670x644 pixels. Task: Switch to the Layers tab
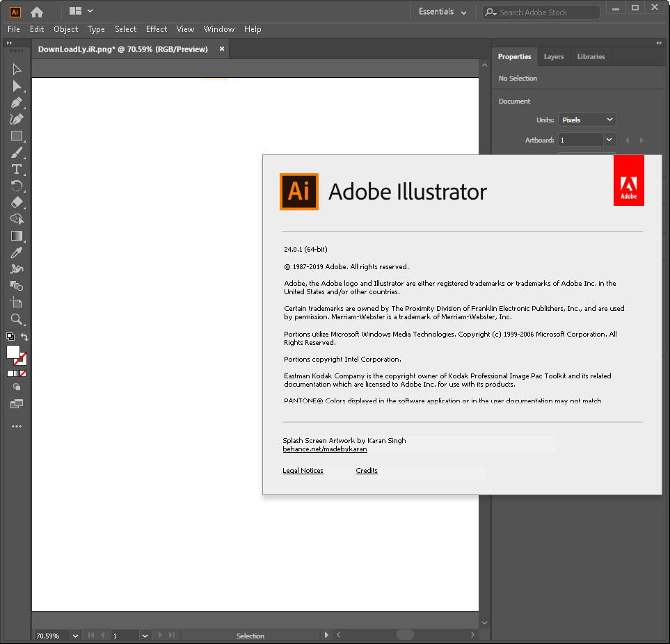(554, 56)
